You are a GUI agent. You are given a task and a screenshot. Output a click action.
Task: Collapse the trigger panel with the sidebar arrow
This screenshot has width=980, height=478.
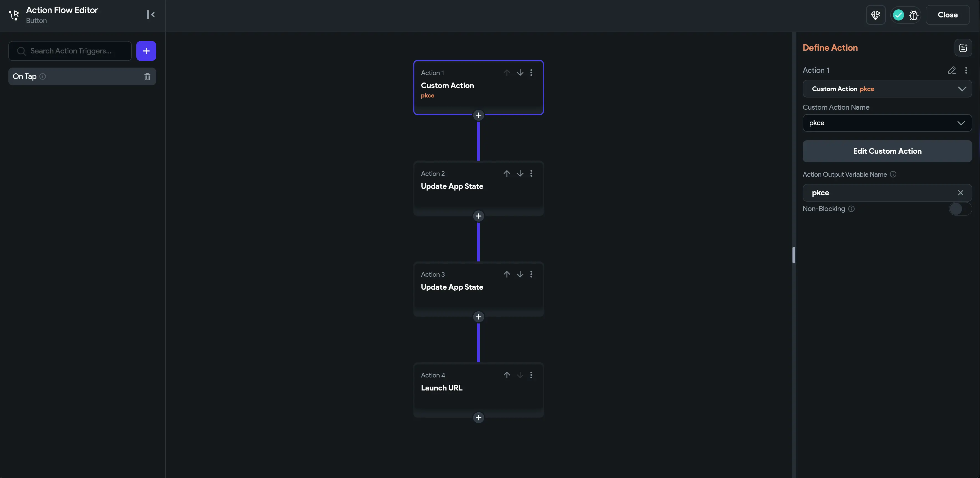pyautogui.click(x=150, y=15)
